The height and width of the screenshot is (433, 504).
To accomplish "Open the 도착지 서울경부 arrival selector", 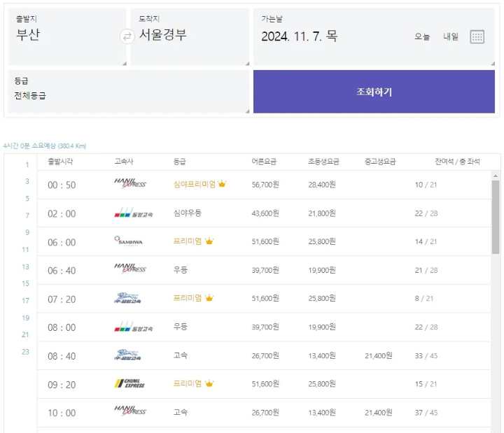I will tap(190, 37).
